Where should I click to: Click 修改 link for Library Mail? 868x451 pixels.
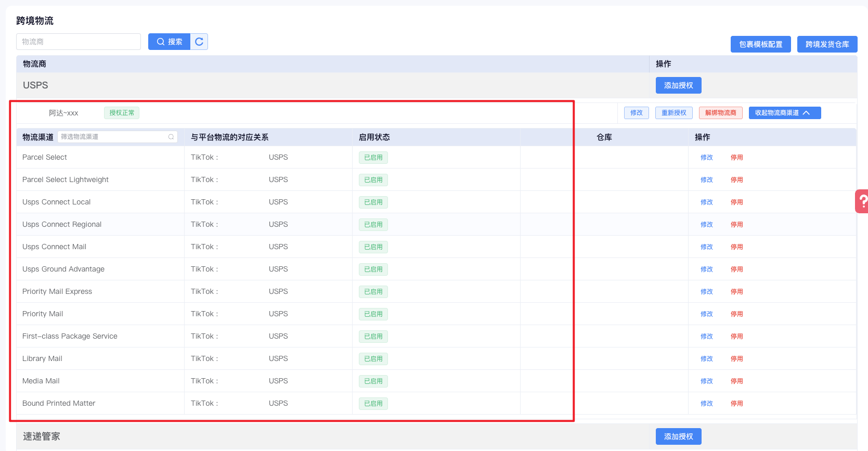click(706, 359)
